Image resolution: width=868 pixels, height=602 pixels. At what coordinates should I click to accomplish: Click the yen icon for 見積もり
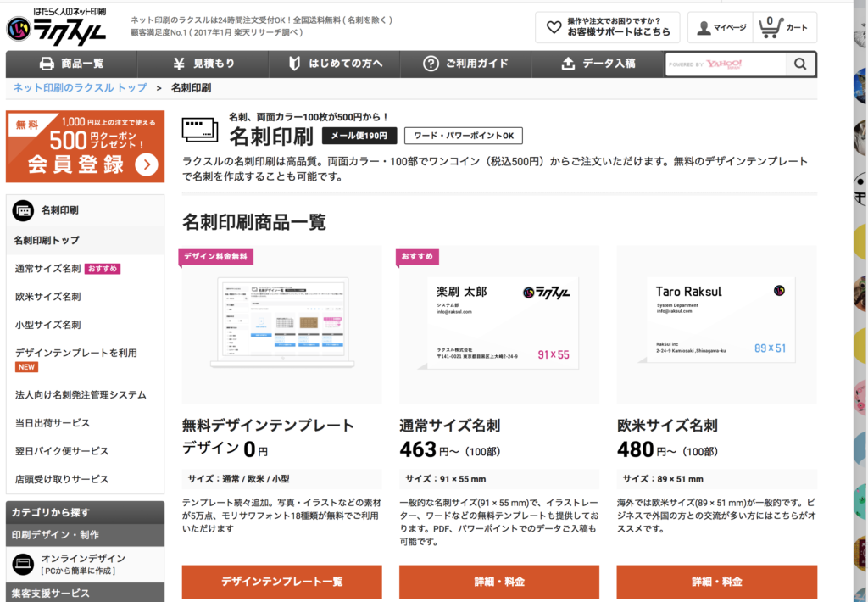coord(179,64)
